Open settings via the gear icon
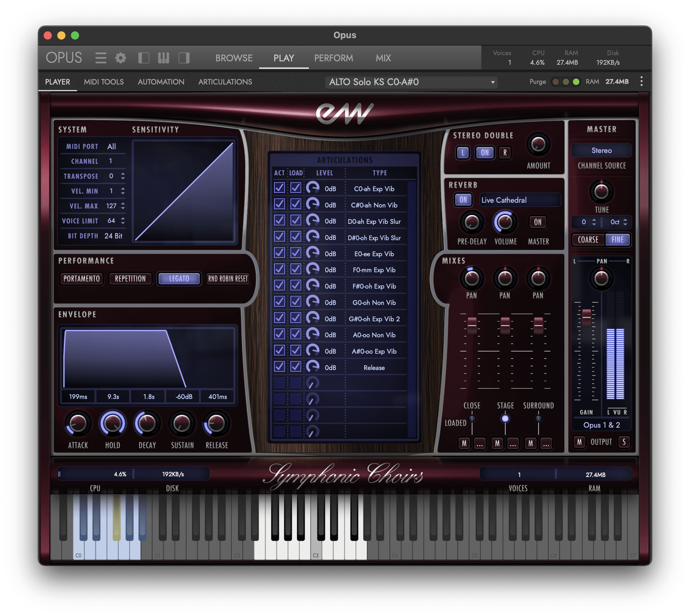The image size is (690, 616). pos(120,58)
